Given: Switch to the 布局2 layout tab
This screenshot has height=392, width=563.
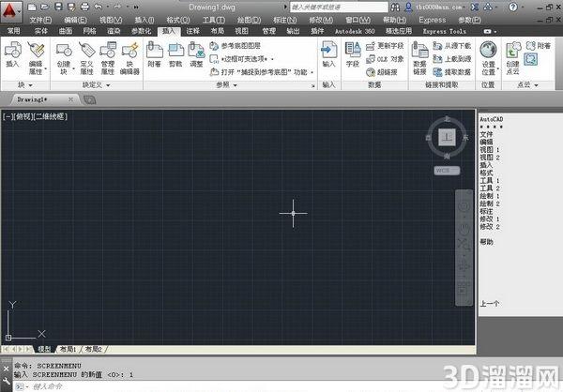Looking at the screenshot, I should [x=93, y=349].
